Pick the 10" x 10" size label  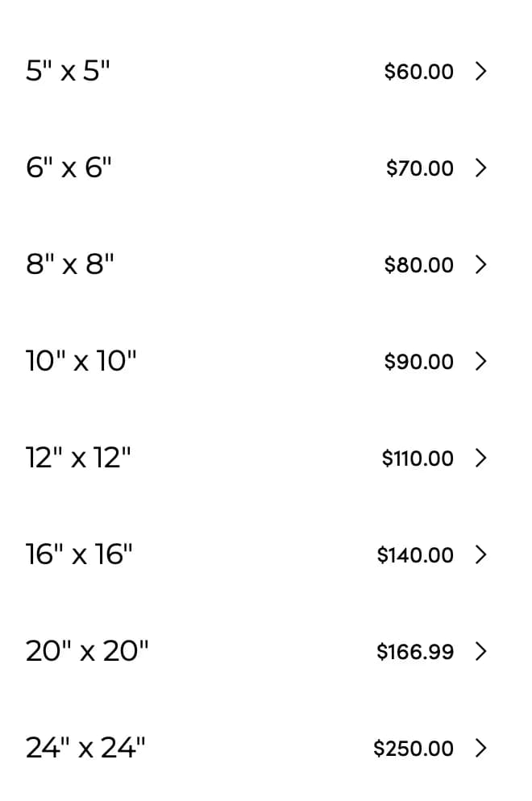81,361
